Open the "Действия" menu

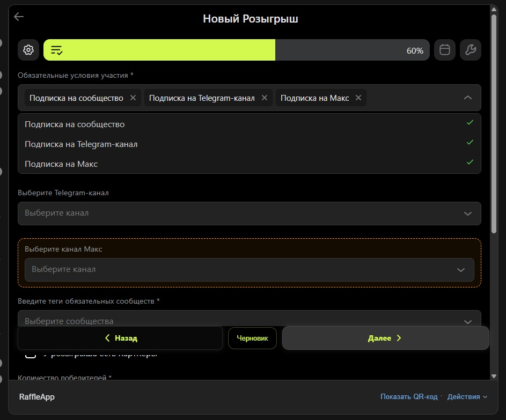tap(467, 396)
